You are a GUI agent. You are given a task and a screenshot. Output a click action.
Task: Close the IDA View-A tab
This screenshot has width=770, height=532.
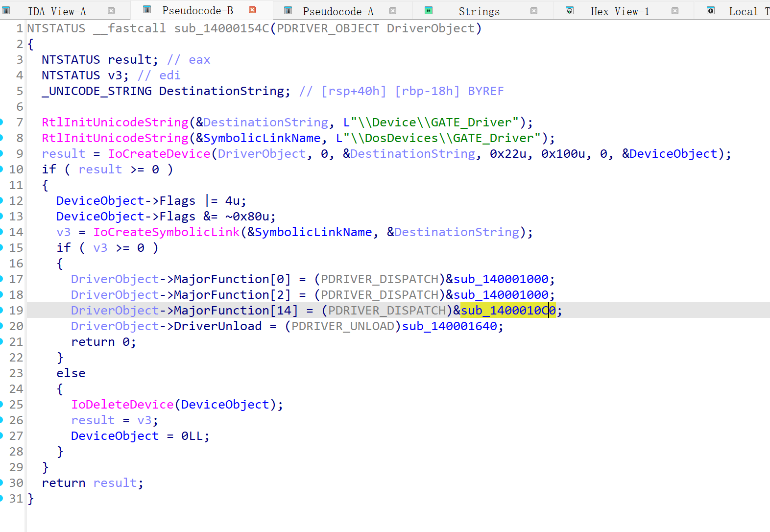tap(111, 11)
